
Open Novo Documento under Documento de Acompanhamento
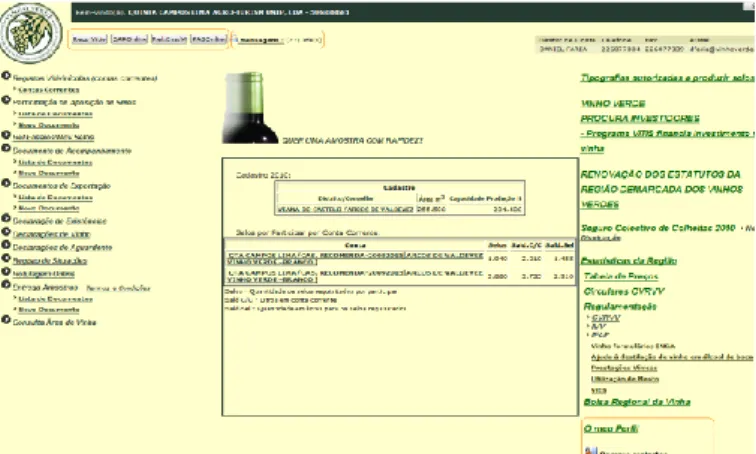[49, 174]
